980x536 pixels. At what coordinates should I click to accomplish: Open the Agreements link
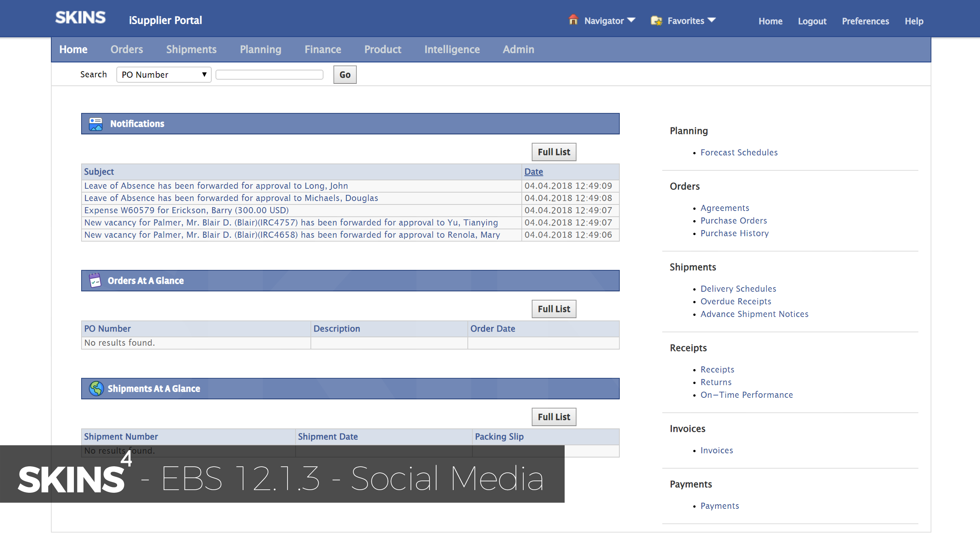click(725, 208)
